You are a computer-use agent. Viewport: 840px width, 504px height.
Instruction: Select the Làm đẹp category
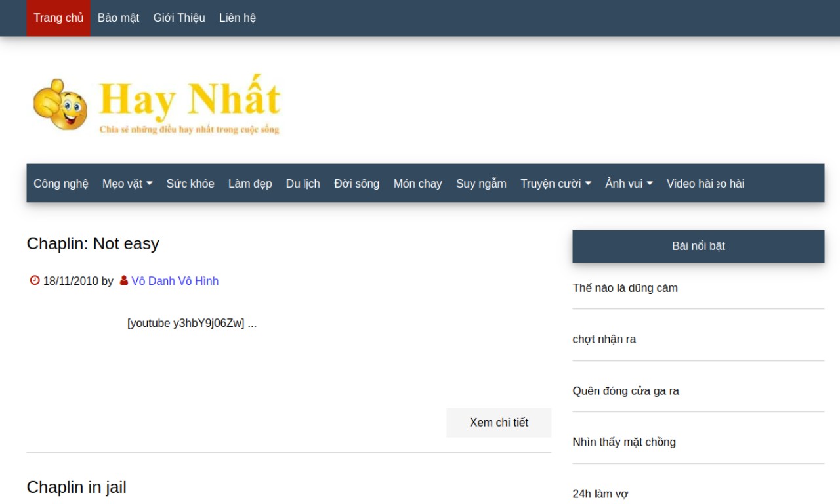tap(250, 184)
